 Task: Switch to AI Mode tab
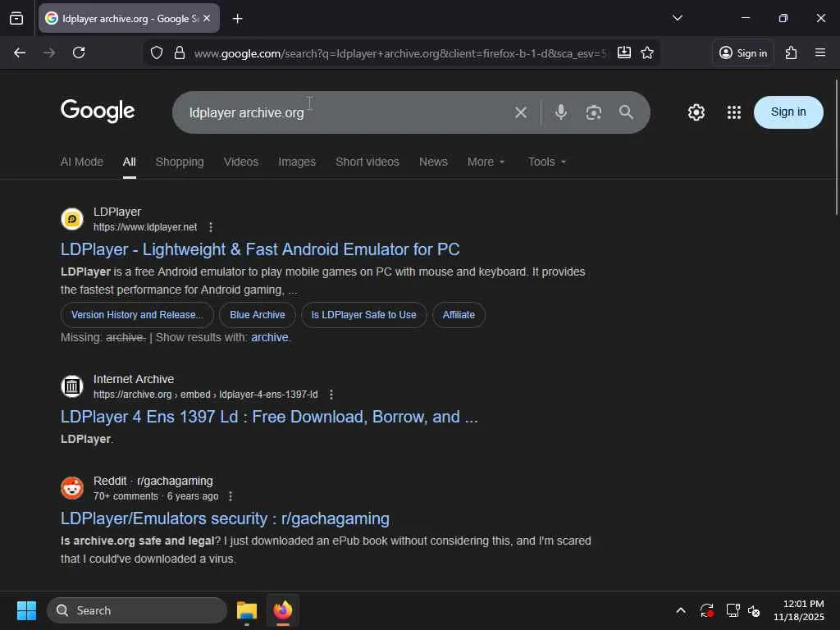(x=81, y=162)
